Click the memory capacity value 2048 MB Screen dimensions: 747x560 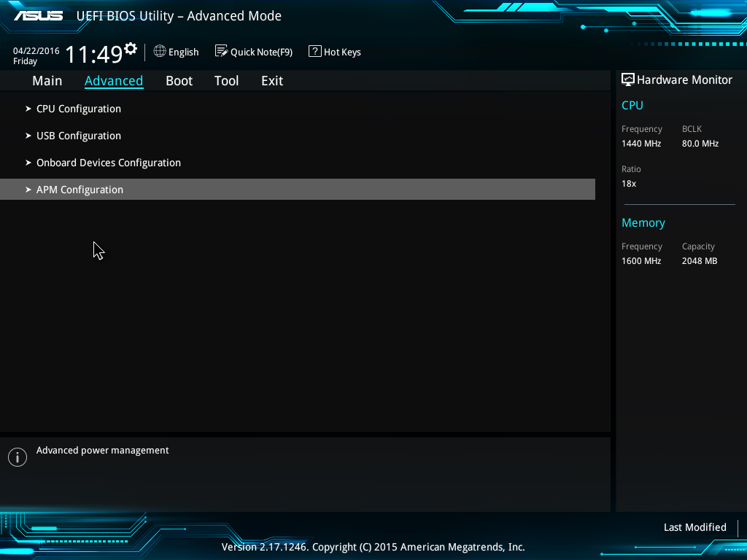click(700, 261)
